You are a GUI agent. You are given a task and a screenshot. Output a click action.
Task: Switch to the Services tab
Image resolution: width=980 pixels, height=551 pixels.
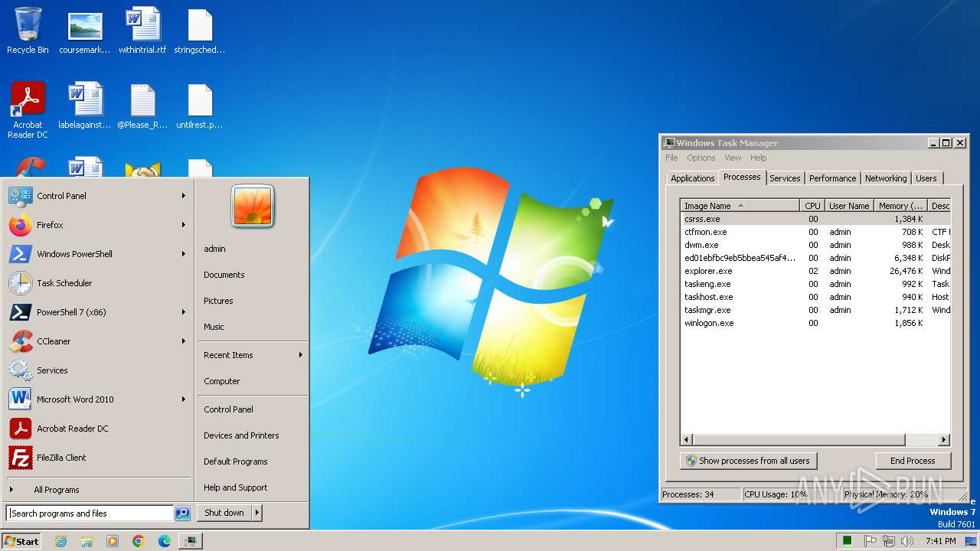point(785,178)
